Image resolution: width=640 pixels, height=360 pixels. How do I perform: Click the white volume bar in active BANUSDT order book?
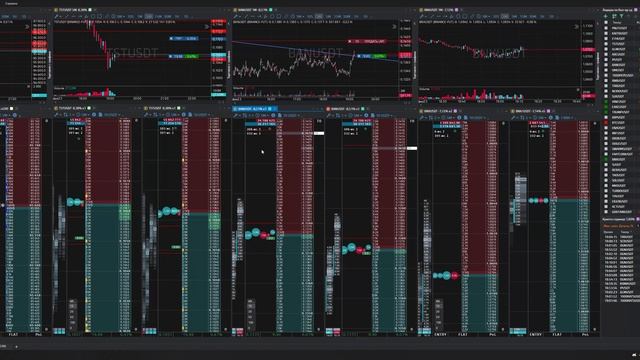(x=319, y=133)
